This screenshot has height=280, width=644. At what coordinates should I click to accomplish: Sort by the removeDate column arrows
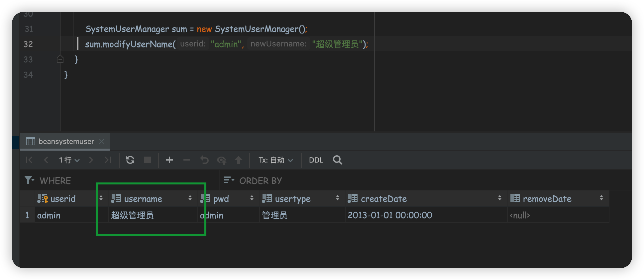(601, 198)
